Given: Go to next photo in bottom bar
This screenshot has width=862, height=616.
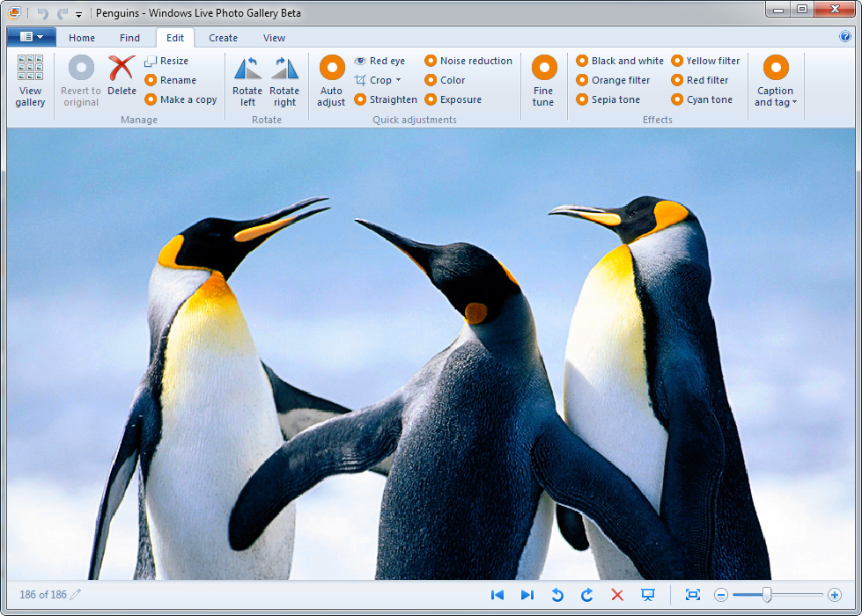Looking at the screenshot, I should point(527,595).
